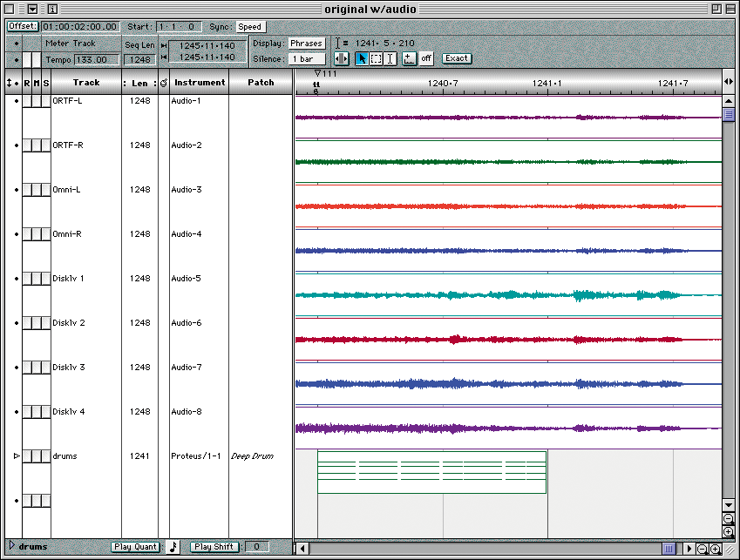Viewport: 740px width, 560px height.
Task: Click the horizontal scrollbar thumb
Action: tap(669, 549)
